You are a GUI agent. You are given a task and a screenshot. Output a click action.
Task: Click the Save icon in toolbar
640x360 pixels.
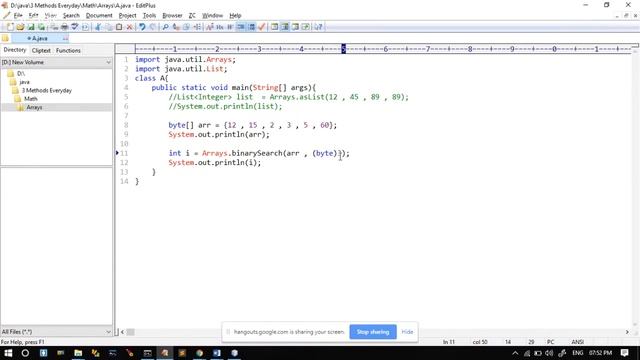[x=31, y=27]
